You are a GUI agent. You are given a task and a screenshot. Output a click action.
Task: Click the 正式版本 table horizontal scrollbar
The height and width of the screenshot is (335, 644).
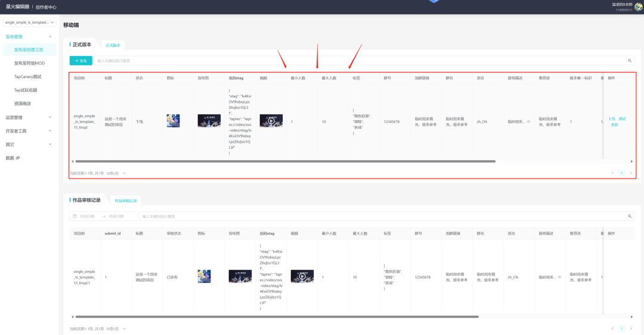point(286,161)
